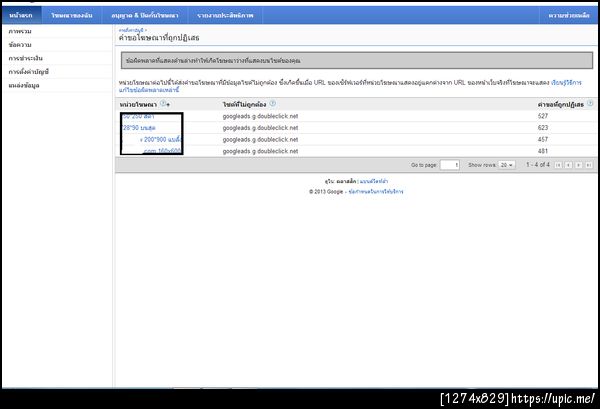Sort table by the หน่วยโฆษณา column arrow

[x=168, y=105]
